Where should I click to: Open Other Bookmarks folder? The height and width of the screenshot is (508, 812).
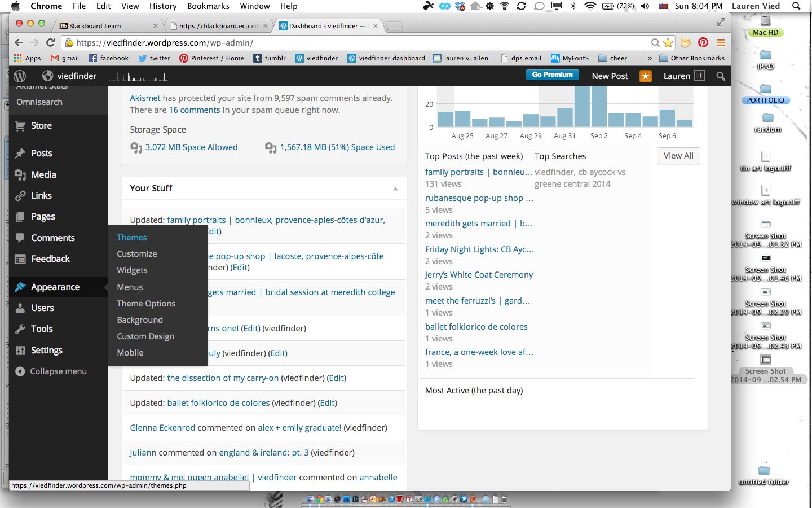[692, 58]
